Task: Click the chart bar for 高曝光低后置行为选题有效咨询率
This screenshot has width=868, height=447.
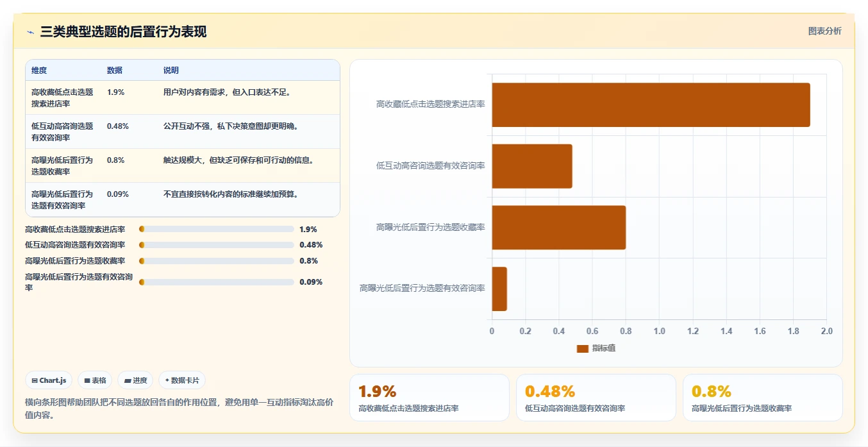Action: pyautogui.click(x=499, y=289)
